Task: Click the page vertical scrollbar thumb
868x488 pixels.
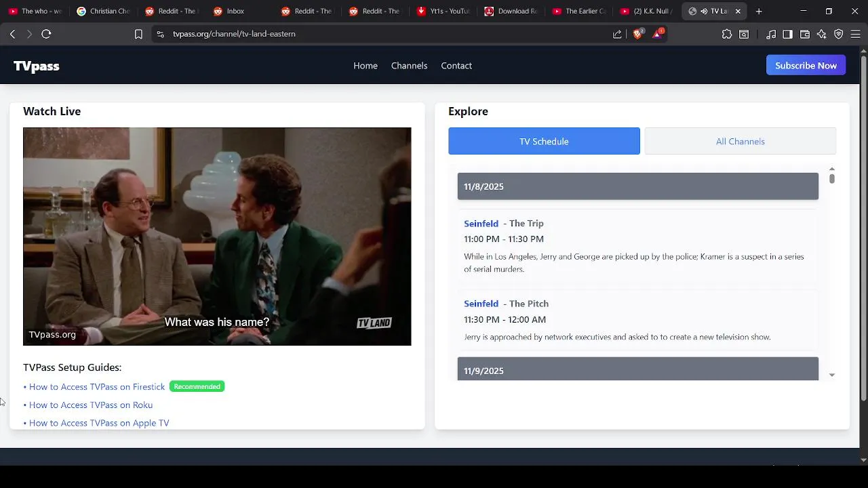Action: pos(863,229)
